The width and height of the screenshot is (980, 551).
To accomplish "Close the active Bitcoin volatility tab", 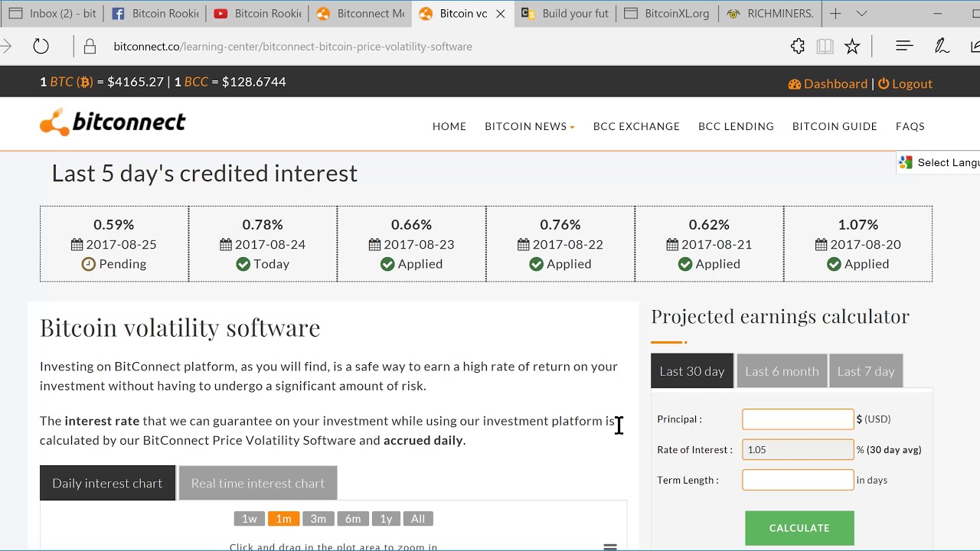I will click(x=501, y=14).
